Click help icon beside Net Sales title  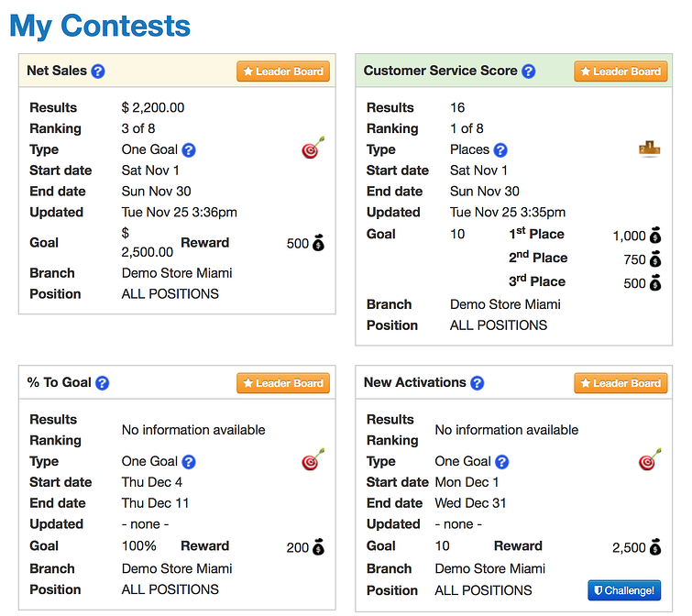point(98,71)
